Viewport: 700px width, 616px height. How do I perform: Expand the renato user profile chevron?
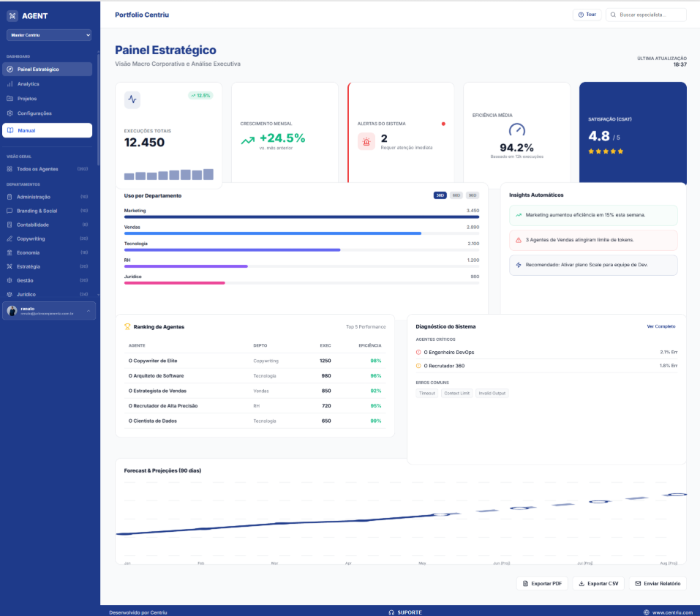pos(89,311)
